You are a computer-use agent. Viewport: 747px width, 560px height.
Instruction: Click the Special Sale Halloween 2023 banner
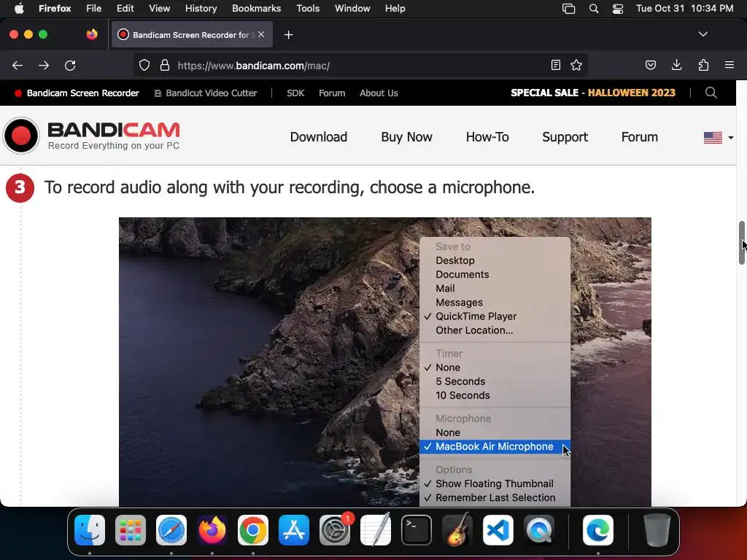click(x=593, y=93)
